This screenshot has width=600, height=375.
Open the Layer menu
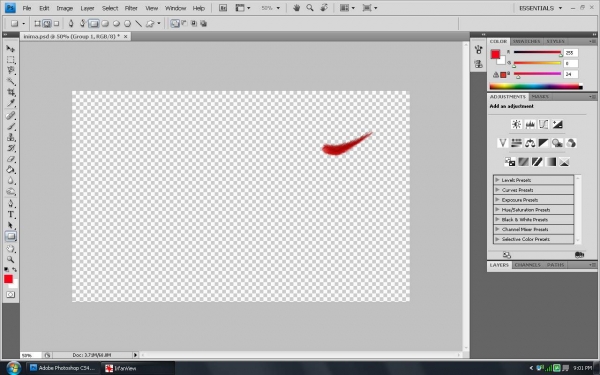[x=87, y=8]
